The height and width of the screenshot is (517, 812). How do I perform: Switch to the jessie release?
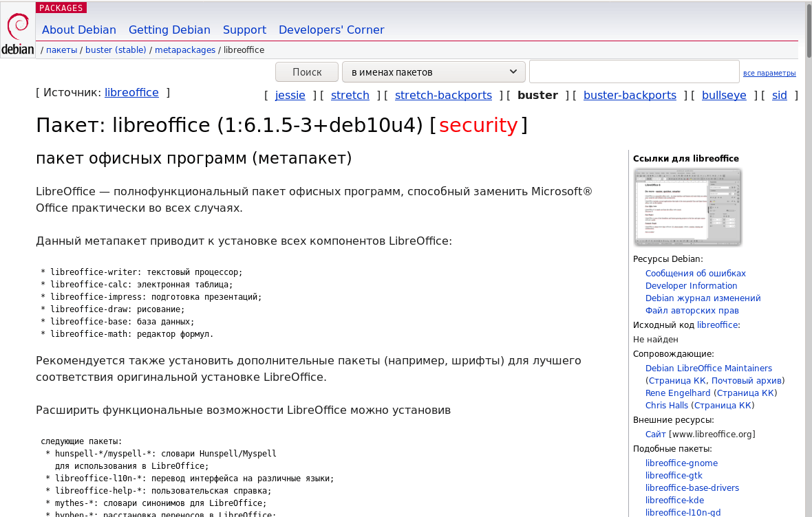click(x=290, y=95)
